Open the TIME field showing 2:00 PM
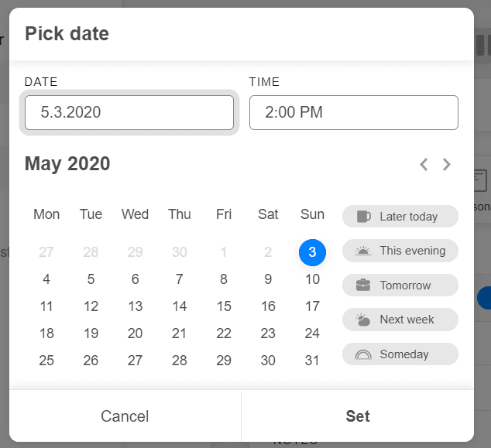This screenshot has width=491, height=448. pyautogui.click(x=354, y=113)
